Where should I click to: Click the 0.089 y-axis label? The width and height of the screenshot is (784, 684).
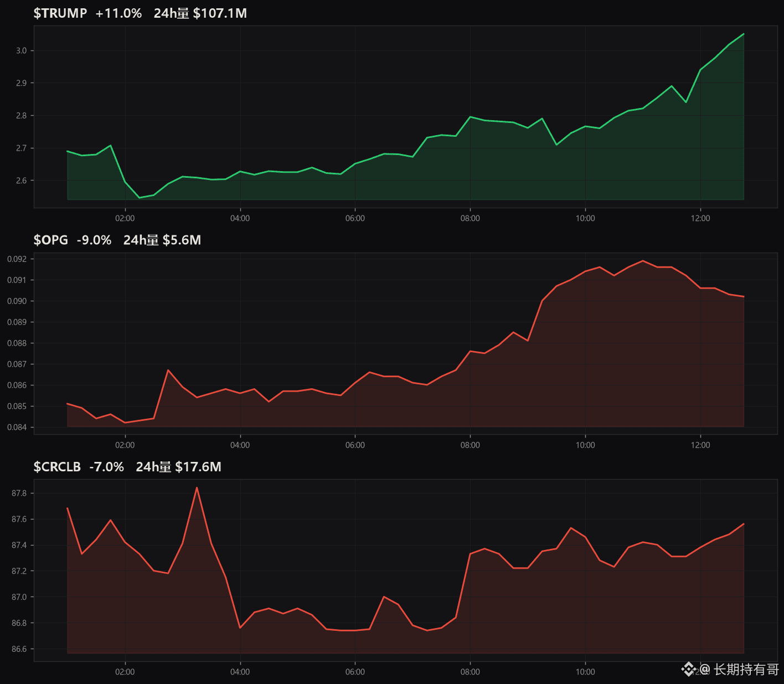tap(17, 322)
